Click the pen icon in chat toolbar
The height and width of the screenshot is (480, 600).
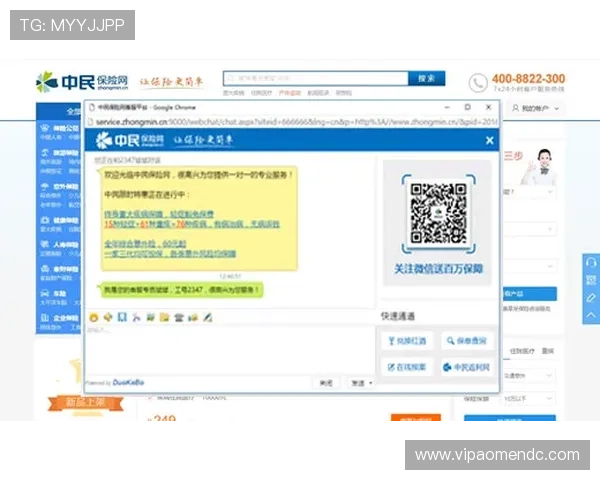tap(207, 317)
